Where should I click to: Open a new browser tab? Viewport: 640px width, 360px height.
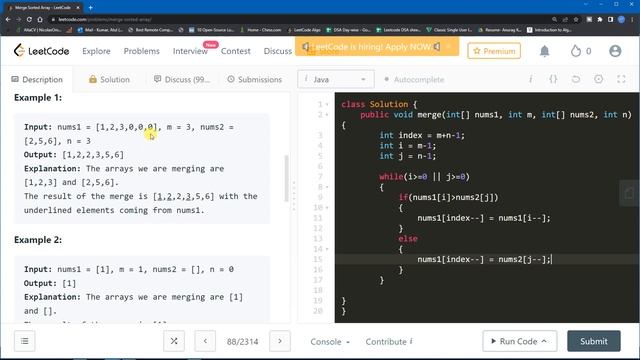[91, 7]
